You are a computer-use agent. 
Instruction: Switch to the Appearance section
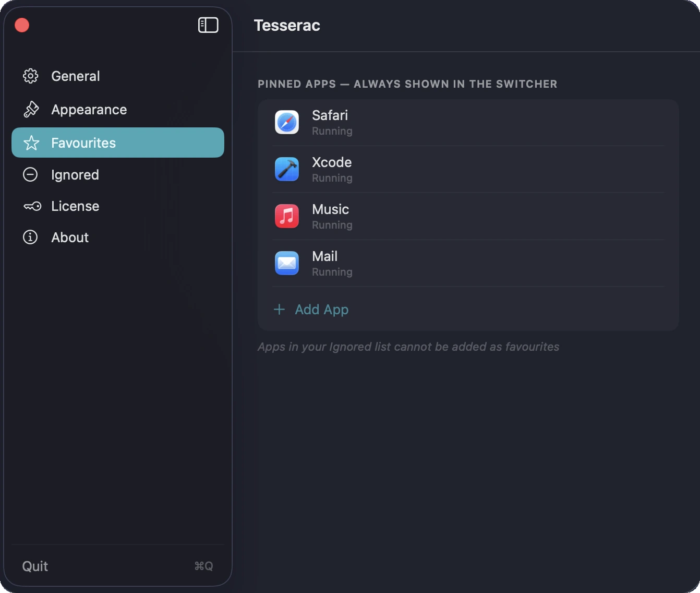(x=118, y=110)
